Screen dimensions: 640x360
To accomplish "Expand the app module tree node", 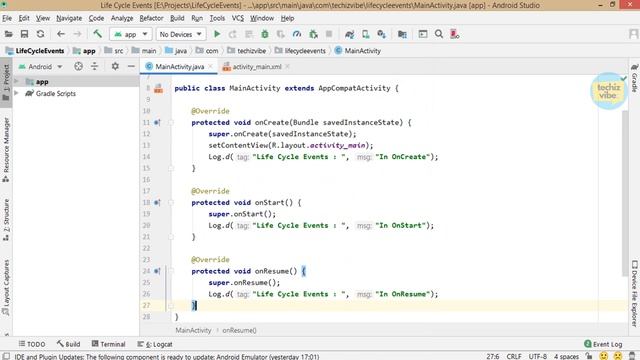I will click(16, 82).
